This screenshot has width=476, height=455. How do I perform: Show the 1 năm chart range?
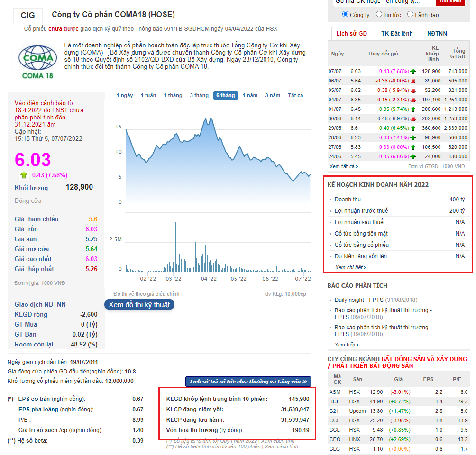[250, 95]
